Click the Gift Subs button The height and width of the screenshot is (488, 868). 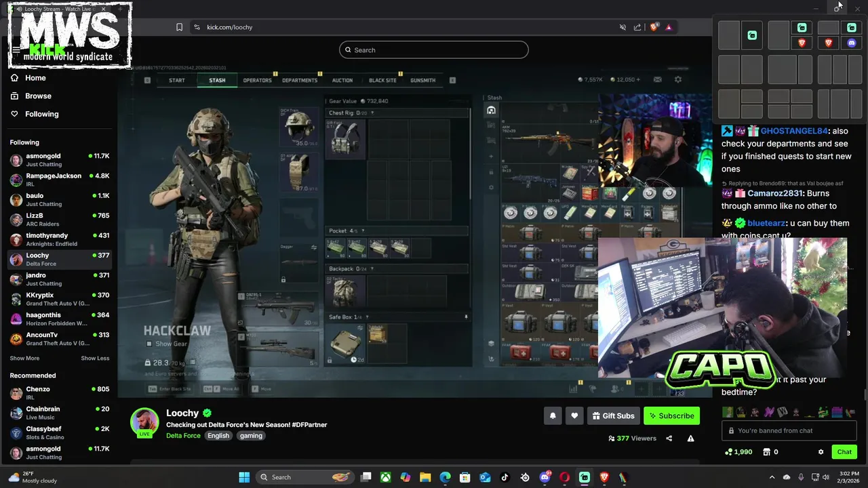[x=613, y=415]
